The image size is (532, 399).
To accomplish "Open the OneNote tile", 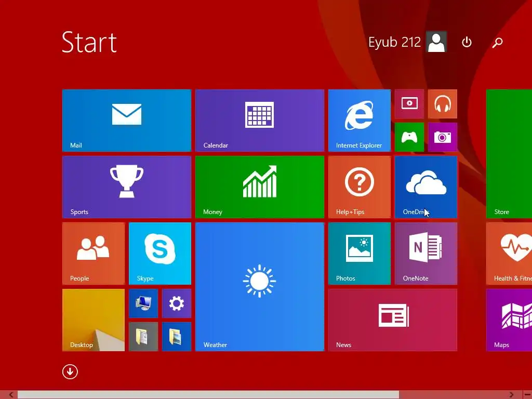I will 426,254.
